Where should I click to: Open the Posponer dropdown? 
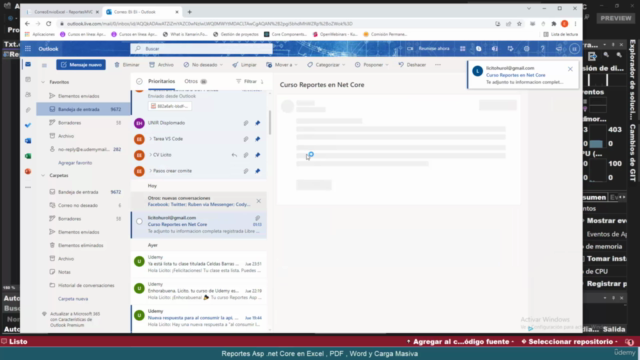click(387, 65)
